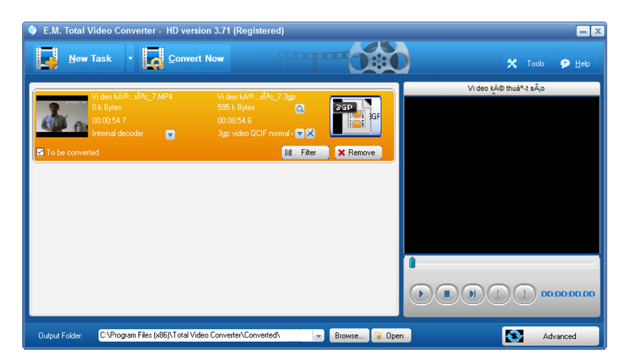Click the 00:00:54.7 source duration
The width and height of the screenshot is (623, 364).
pyautogui.click(x=109, y=121)
